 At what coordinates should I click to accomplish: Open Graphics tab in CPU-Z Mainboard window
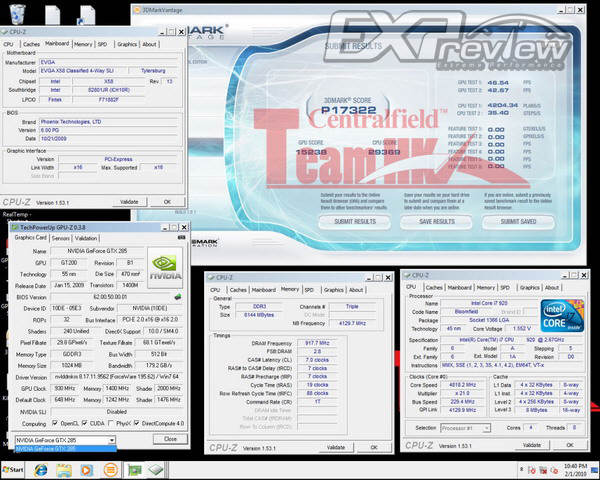coord(127,44)
